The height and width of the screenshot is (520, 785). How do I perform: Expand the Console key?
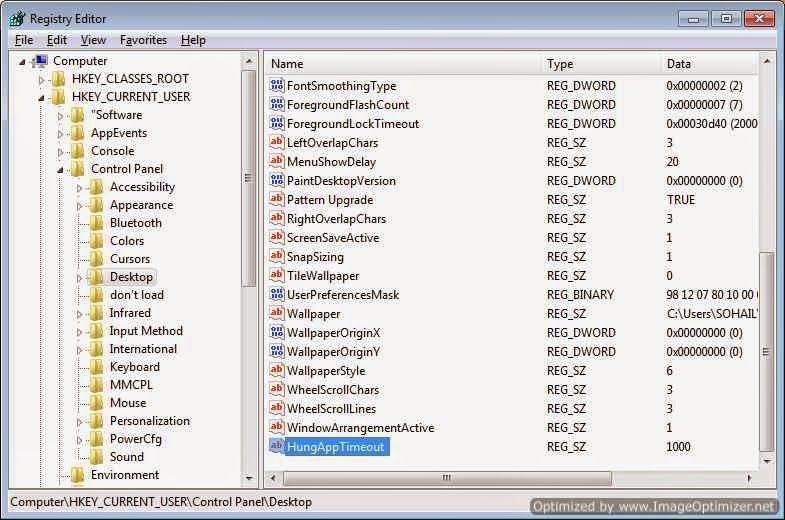pyautogui.click(x=61, y=152)
